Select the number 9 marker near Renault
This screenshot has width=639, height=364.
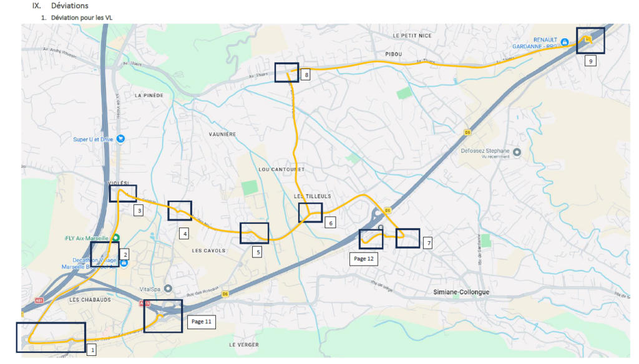coord(590,61)
